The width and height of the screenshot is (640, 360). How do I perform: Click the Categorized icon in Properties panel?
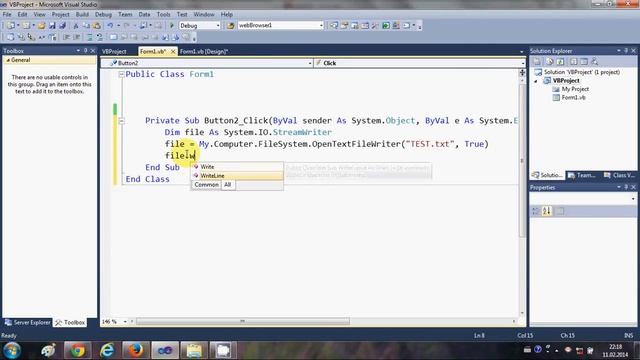coord(536,211)
